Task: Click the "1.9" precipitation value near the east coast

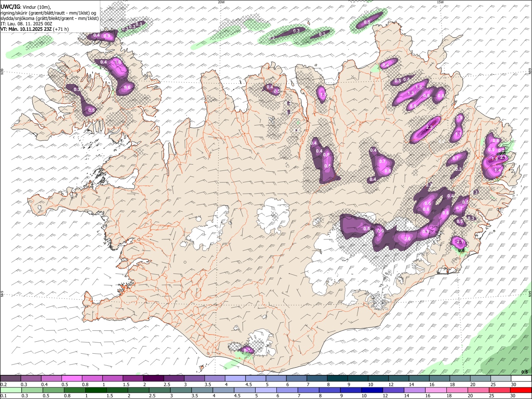Action: pyautogui.click(x=495, y=159)
